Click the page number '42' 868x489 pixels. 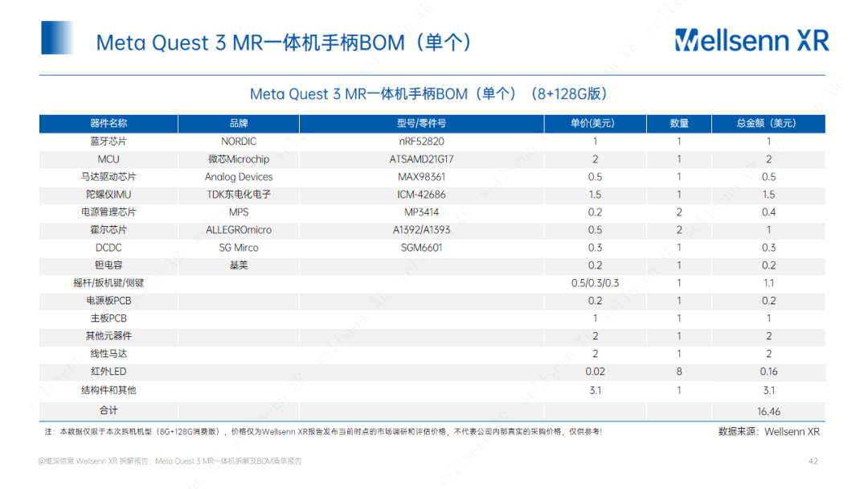coord(813,461)
